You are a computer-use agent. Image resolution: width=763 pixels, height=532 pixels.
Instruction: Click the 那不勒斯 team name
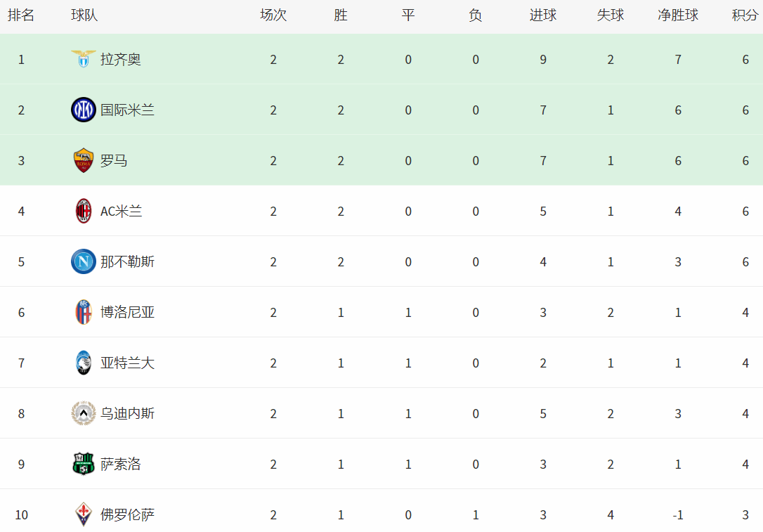point(127,262)
